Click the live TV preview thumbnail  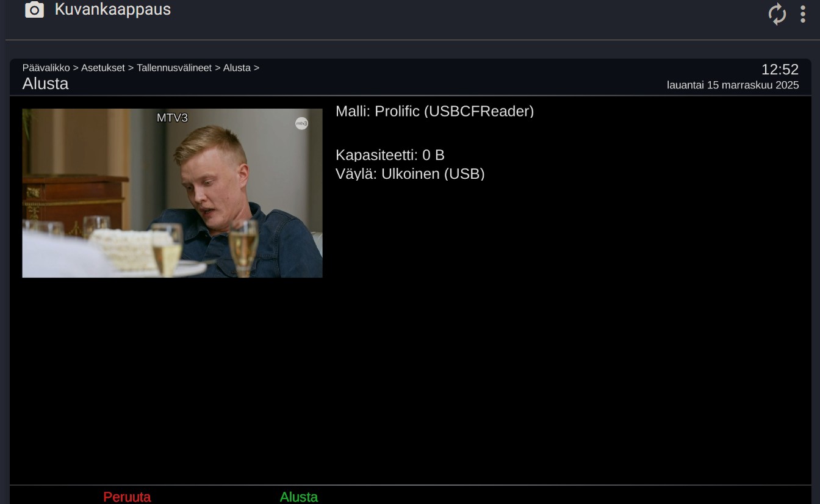pyautogui.click(x=172, y=193)
